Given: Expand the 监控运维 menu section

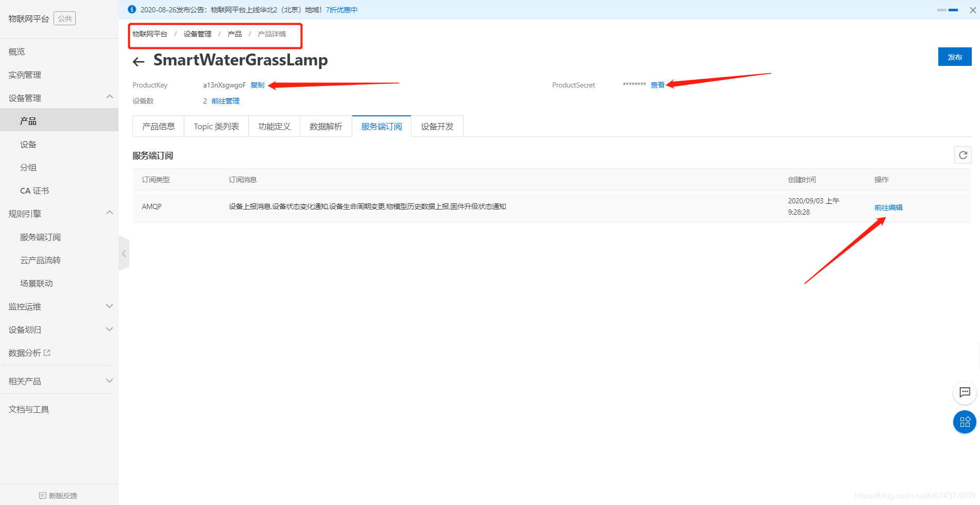Looking at the screenshot, I should (x=109, y=306).
